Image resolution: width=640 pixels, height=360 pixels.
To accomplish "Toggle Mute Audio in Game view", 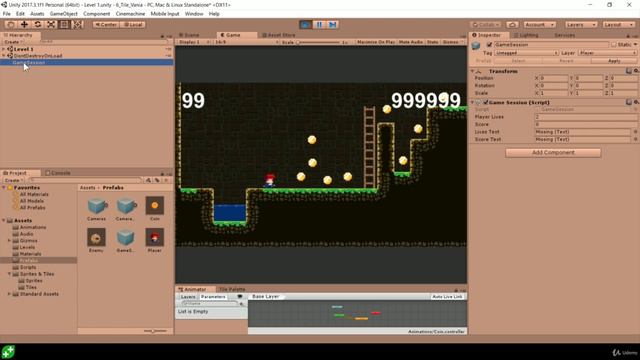I will click(411, 42).
